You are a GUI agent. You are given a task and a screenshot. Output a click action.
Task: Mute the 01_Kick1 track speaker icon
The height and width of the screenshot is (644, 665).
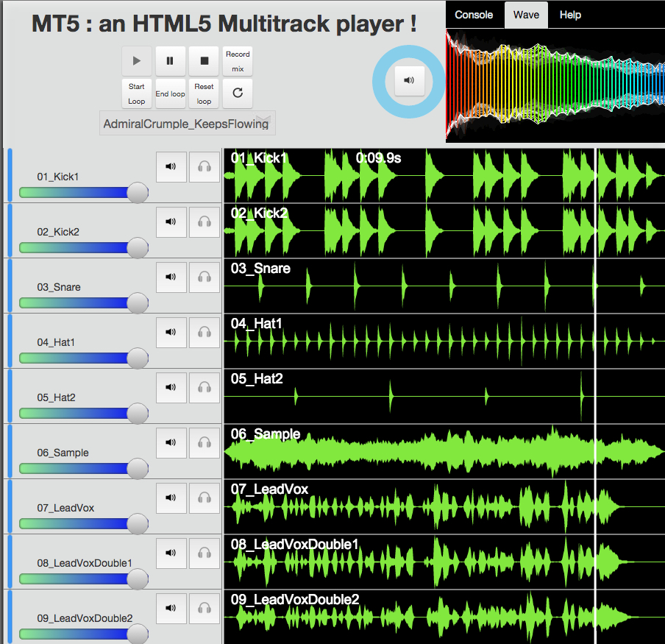click(x=171, y=166)
